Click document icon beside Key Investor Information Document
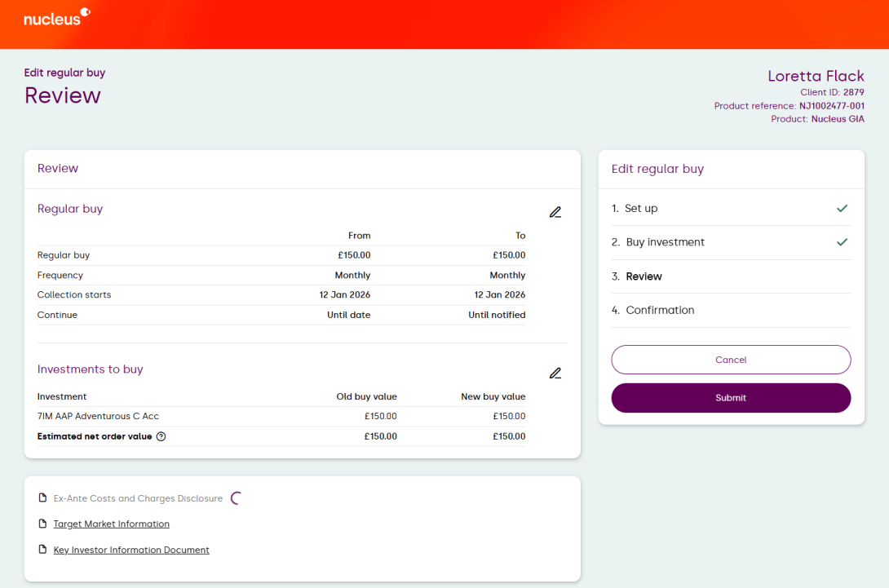 point(43,550)
